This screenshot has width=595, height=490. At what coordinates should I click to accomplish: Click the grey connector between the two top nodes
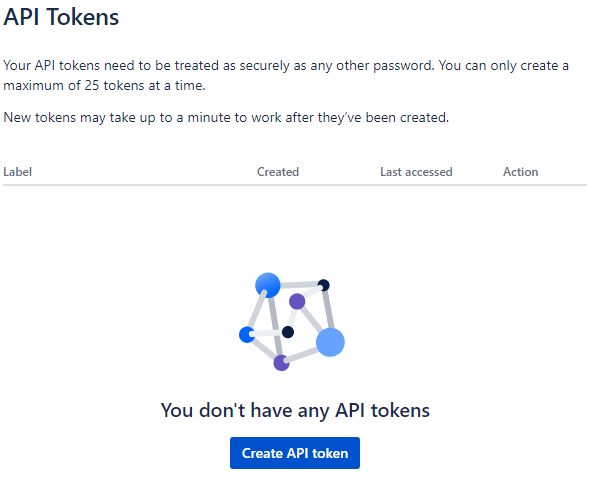click(x=299, y=285)
